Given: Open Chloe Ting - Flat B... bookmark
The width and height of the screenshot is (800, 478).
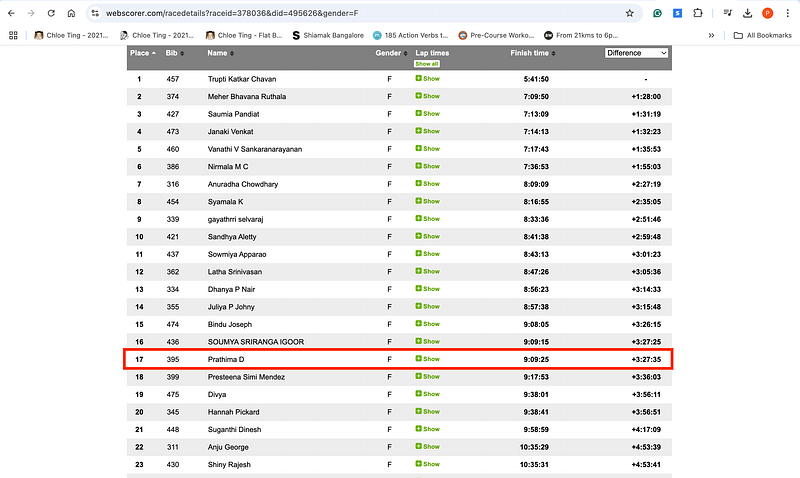Looking at the screenshot, I should click(x=244, y=35).
